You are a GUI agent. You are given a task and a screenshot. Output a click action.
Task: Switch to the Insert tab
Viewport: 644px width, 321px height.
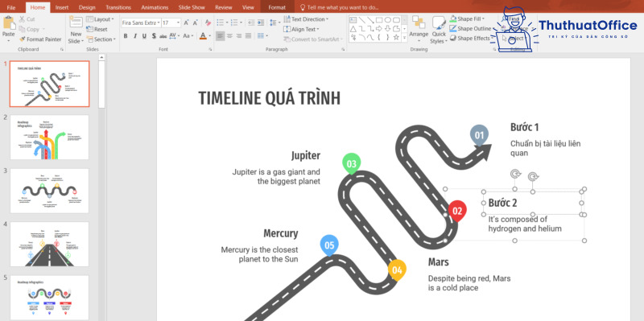[x=62, y=7]
